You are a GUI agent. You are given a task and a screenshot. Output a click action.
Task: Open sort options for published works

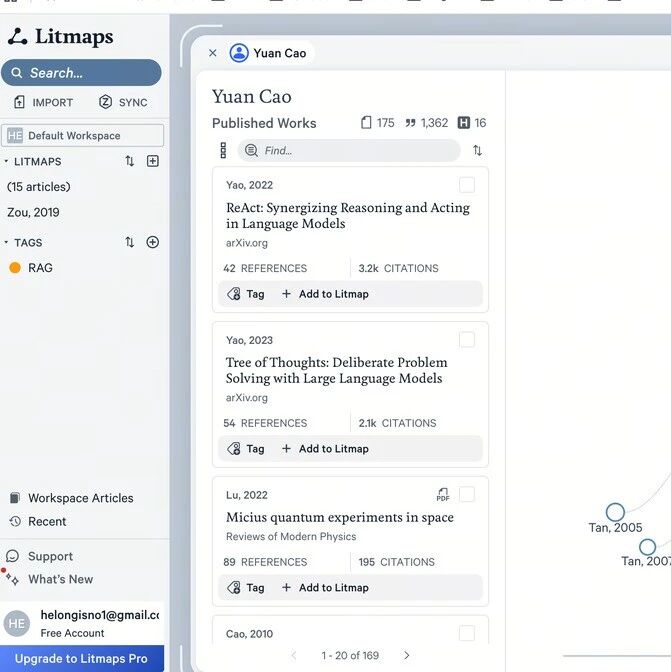point(477,151)
